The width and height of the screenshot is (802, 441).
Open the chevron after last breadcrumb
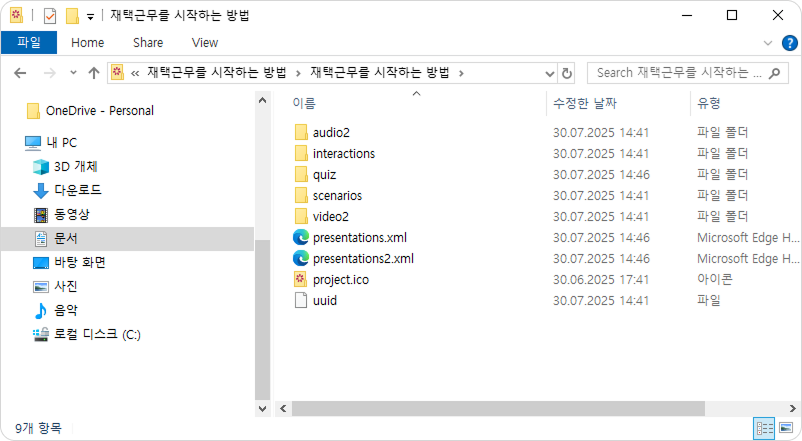pyautogui.click(x=461, y=73)
